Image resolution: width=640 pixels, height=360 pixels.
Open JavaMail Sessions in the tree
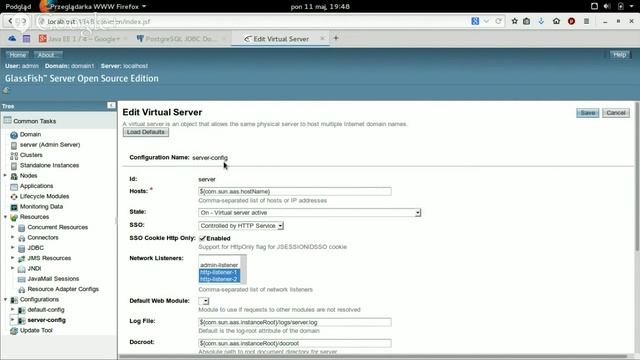click(53, 279)
